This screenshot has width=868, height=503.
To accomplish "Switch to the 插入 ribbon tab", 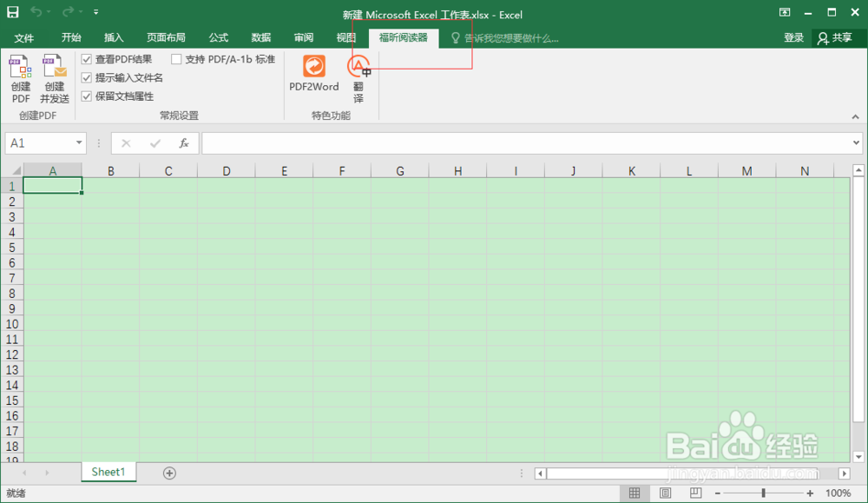I will click(x=114, y=37).
